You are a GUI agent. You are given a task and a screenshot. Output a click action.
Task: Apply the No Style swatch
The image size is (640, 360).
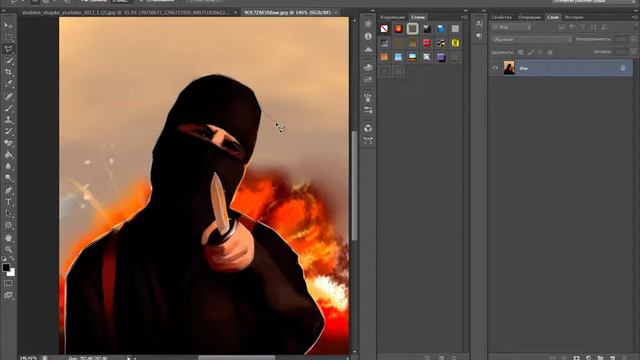tap(384, 29)
